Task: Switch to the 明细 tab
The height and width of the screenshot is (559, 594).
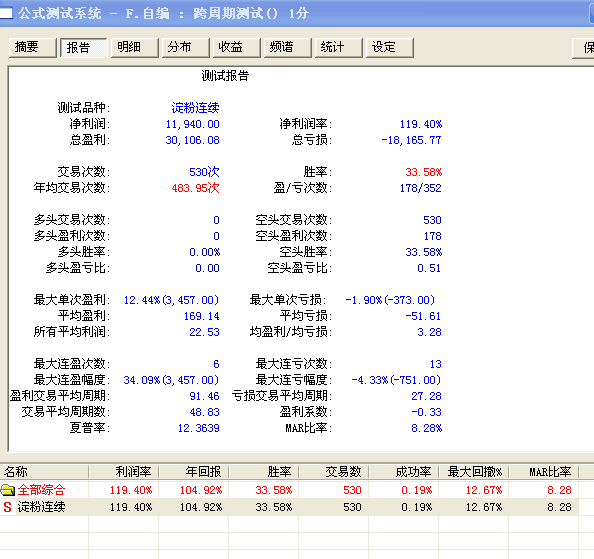Action: 134,47
